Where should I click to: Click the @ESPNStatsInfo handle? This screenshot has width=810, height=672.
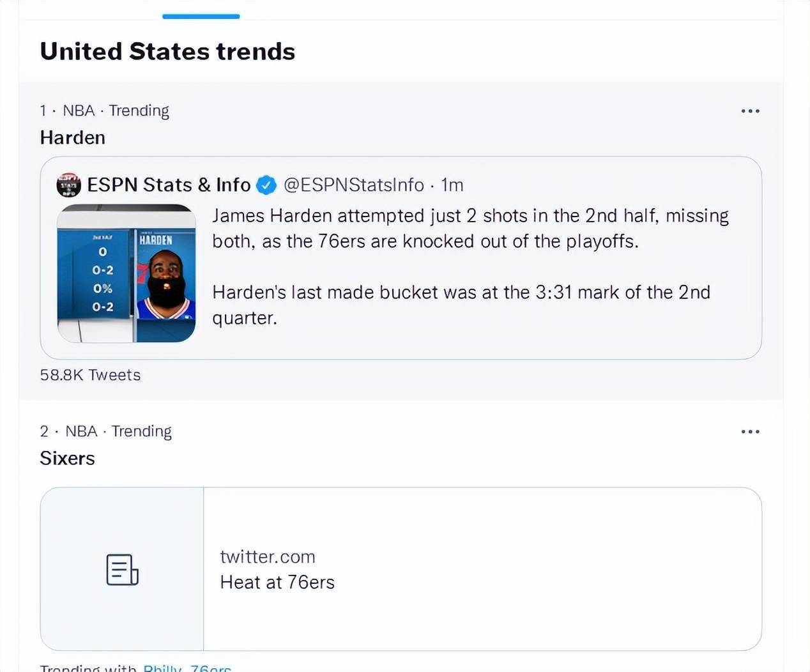[354, 185]
